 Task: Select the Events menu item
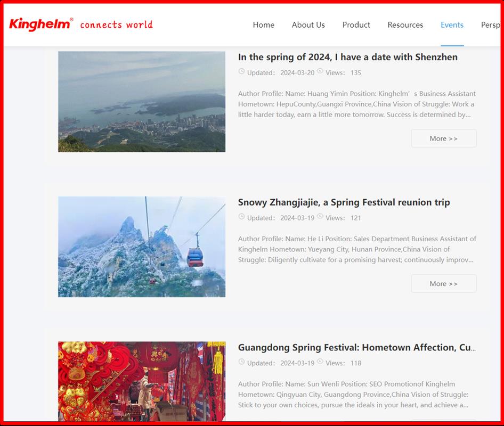(x=452, y=24)
